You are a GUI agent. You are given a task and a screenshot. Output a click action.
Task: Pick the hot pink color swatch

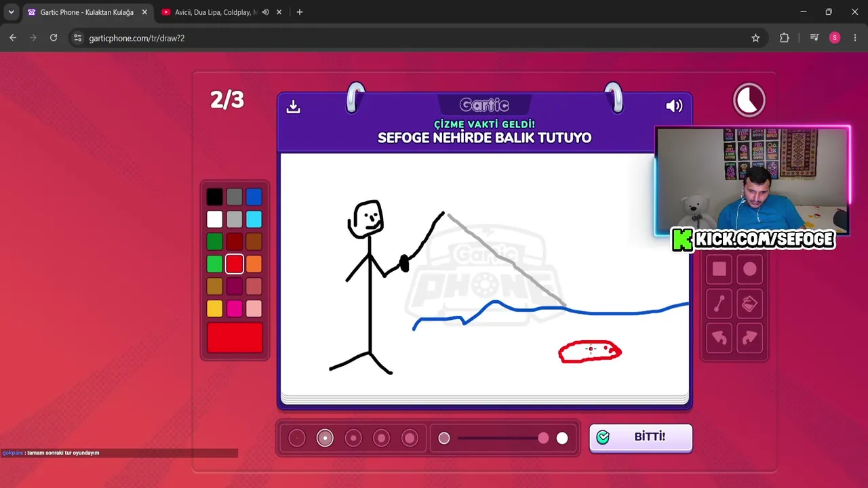(234, 308)
